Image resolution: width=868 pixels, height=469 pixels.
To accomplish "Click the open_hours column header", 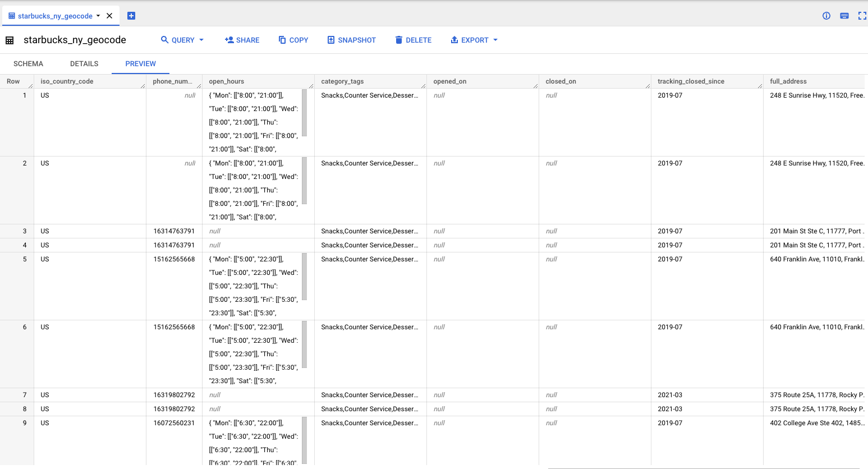I will pos(227,81).
